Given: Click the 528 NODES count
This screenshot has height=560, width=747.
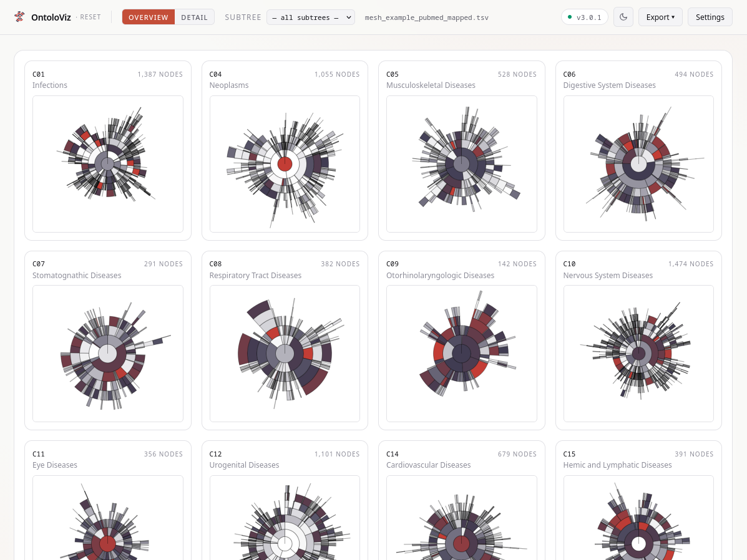Looking at the screenshot, I should (517, 74).
